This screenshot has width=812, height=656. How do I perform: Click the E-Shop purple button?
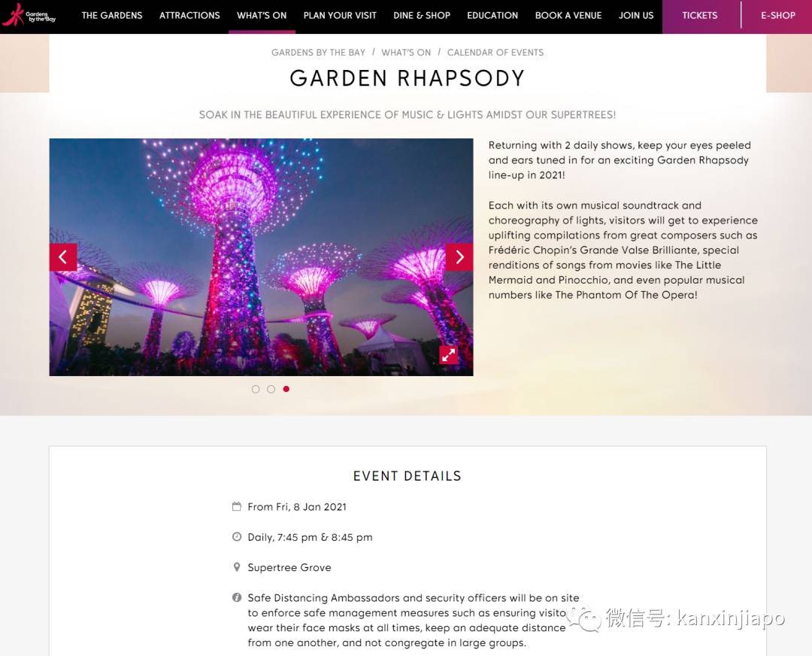click(x=778, y=16)
